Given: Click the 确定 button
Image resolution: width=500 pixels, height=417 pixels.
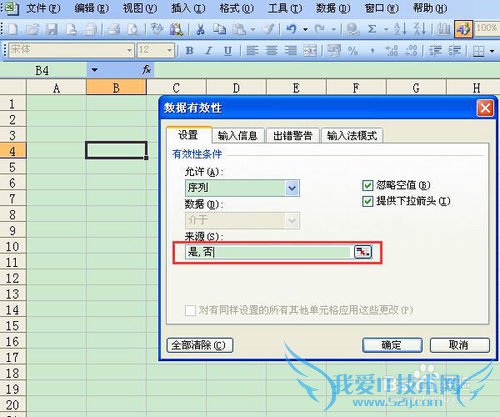Looking at the screenshot, I should click(392, 345).
